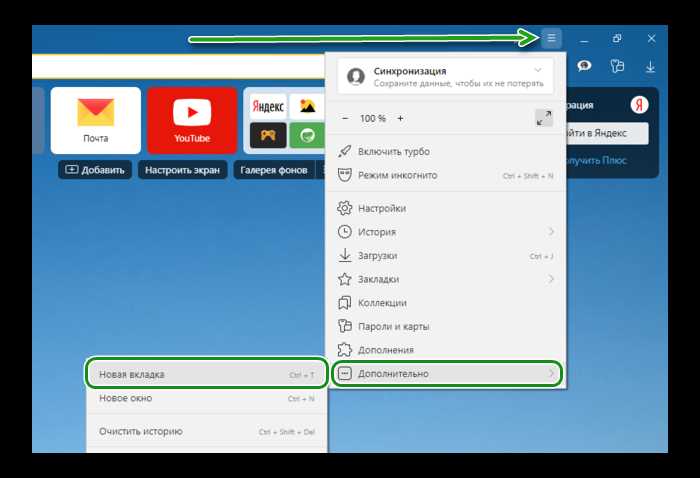Click the downloads arrow icon in toolbar
The height and width of the screenshot is (478, 700).
(x=650, y=67)
